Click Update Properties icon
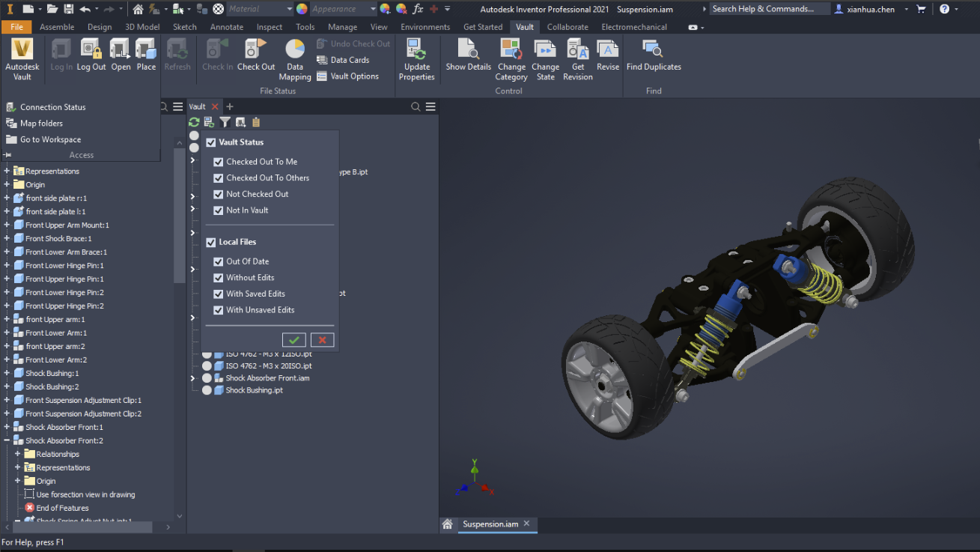This screenshot has width=980, height=552. point(417,60)
